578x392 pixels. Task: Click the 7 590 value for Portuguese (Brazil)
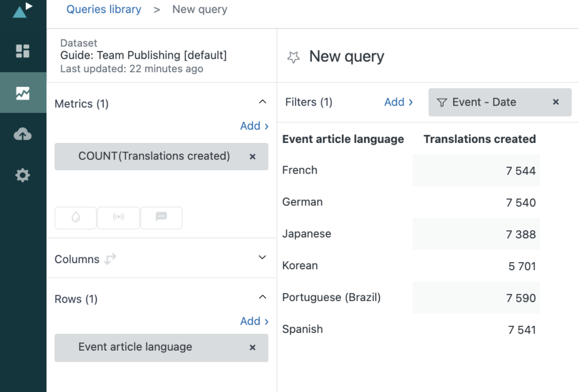pos(520,298)
